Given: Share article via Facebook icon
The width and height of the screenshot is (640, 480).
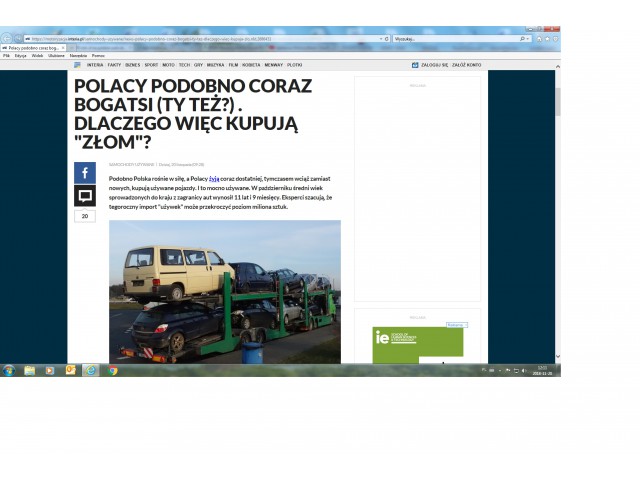Looking at the screenshot, I should (x=85, y=172).
